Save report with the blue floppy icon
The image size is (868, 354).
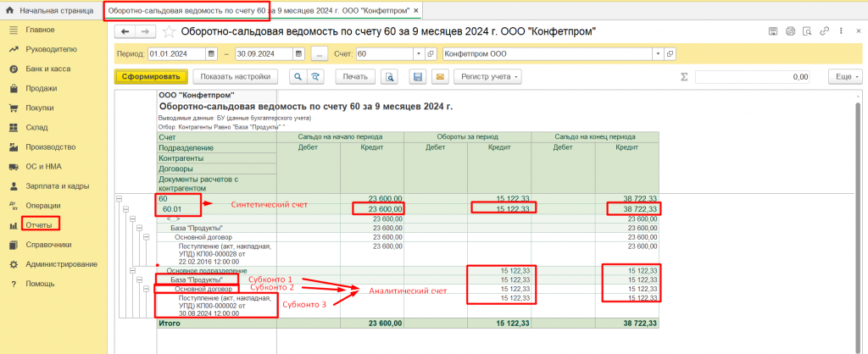click(x=419, y=77)
